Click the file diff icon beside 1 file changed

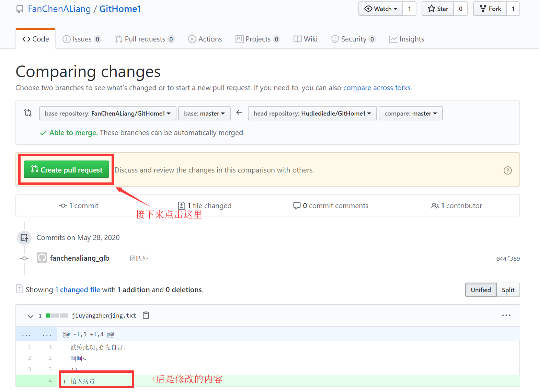click(x=182, y=206)
